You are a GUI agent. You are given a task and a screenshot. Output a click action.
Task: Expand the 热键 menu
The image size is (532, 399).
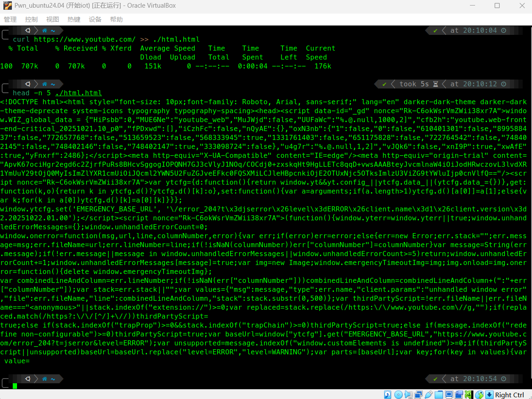coord(74,20)
